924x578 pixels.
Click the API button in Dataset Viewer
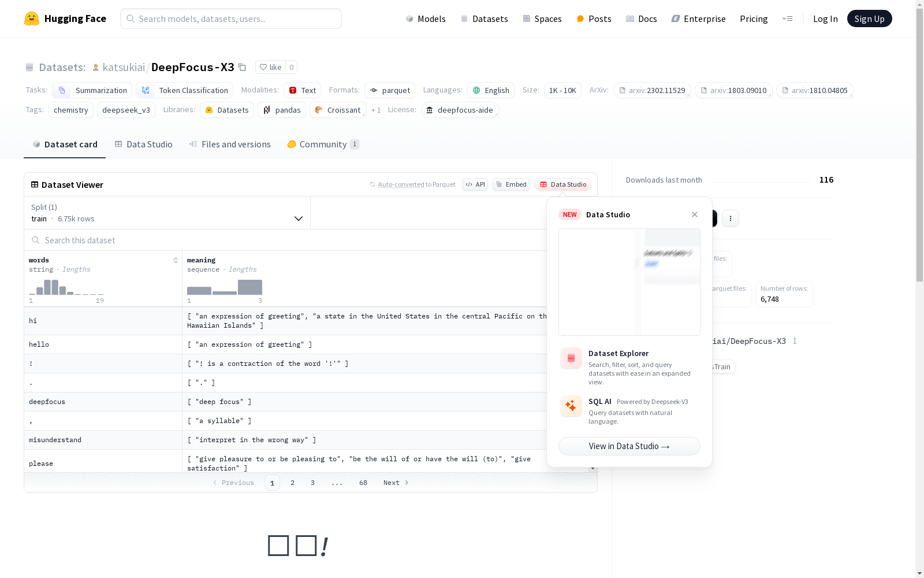click(475, 184)
